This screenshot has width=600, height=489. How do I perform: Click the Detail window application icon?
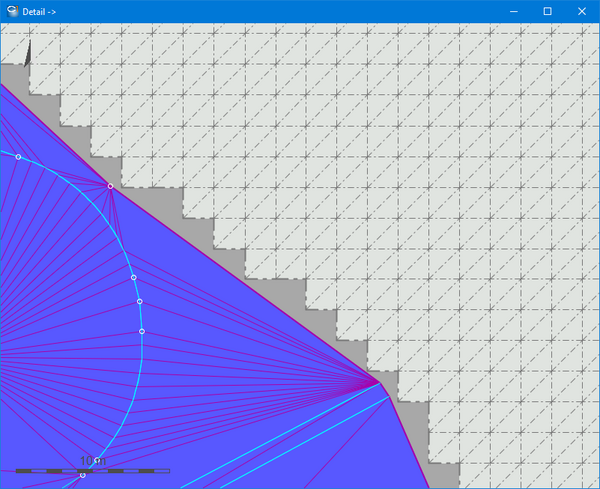(12, 11)
